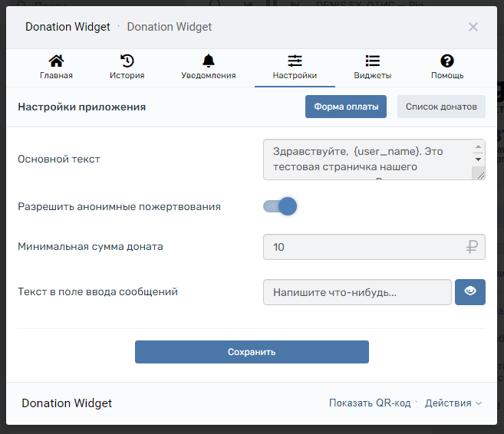Click the Показать QR-код link
This screenshot has height=434, width=504.
point(370,403)
